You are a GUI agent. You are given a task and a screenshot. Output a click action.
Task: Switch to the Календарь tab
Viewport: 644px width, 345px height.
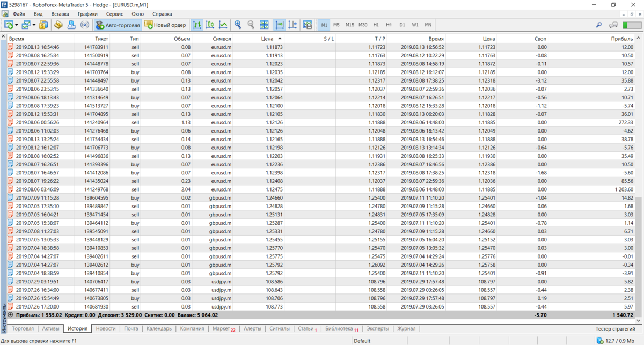pyautogui.click(x=159, y=328)
